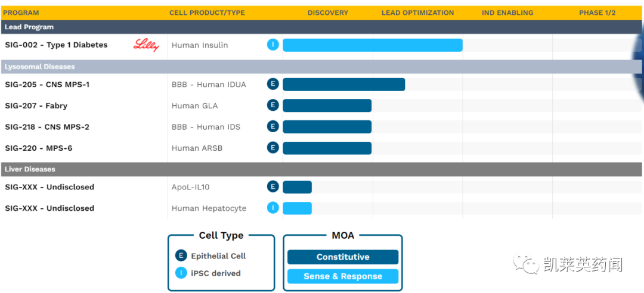The height and width of the screenshot is (293, 644).
Task: Select the Sense & Response MOA button
Action: point(343,276)
